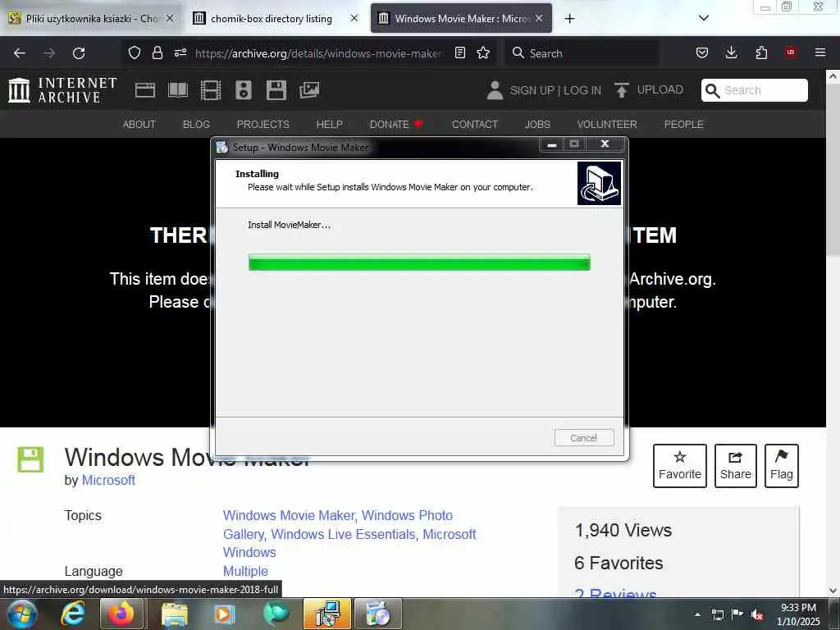This screenshot has height=630, width=840.
Task: Click the Favorite button
Action: pos(680,466)
